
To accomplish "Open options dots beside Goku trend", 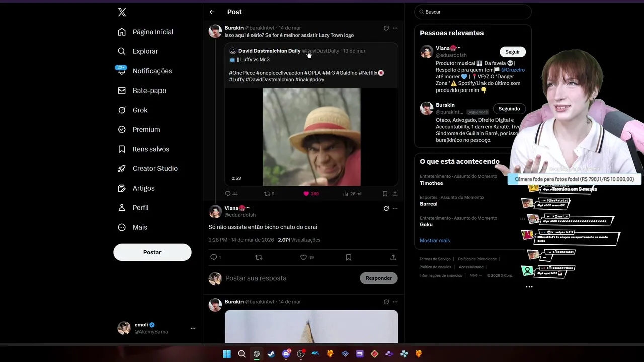I will [x=522, y=219].
